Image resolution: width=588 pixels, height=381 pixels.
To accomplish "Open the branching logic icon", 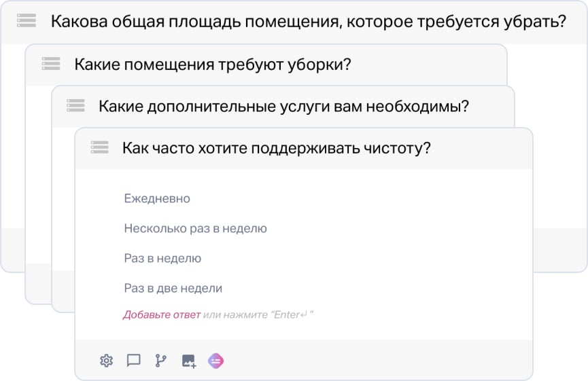I will click(161, 361).
